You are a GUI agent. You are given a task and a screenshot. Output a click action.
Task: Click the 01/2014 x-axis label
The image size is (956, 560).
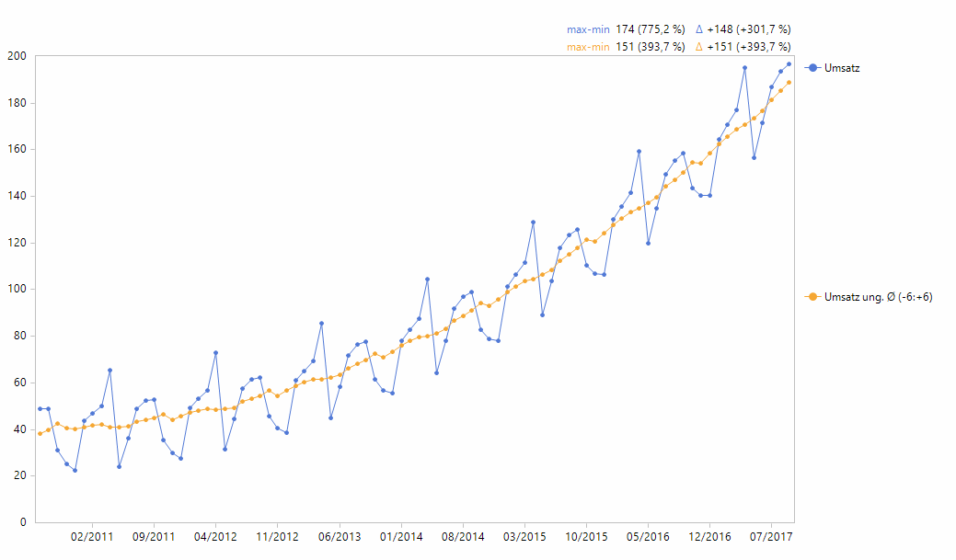[x=400, y=536]
